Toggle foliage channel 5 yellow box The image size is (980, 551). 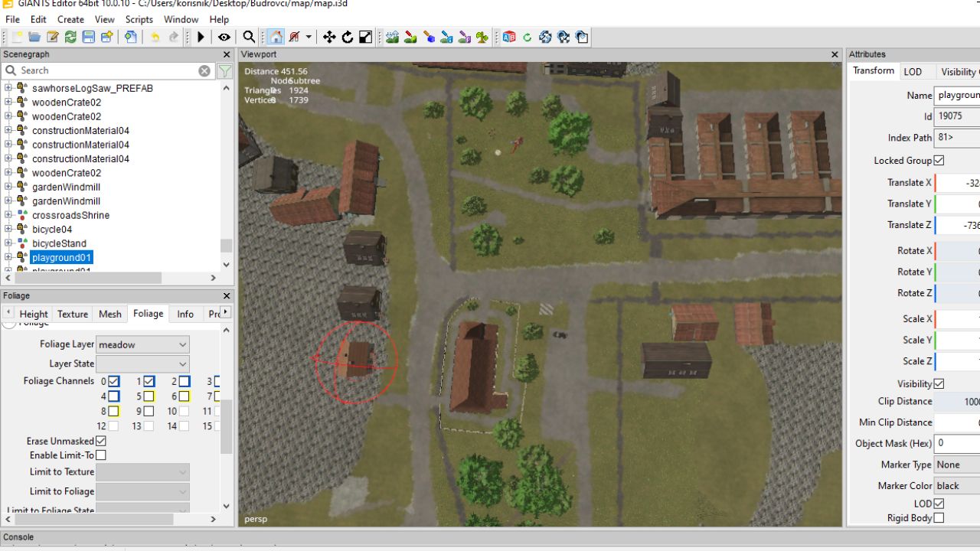click(x=149, y=396)
